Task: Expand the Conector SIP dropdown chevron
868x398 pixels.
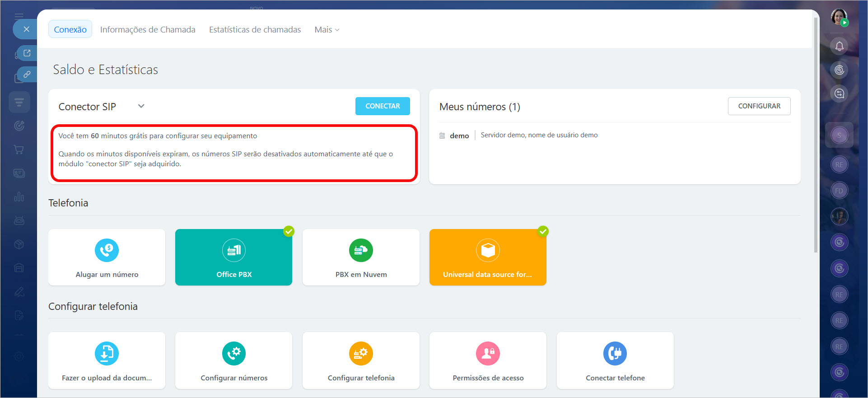Action: pyautogui.click(x=141, y=106)
